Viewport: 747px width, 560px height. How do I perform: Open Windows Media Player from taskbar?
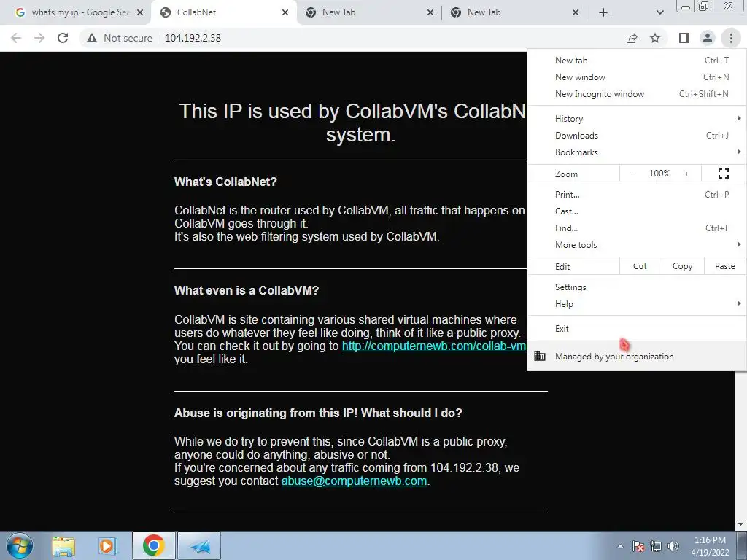[x=107, y=545]
